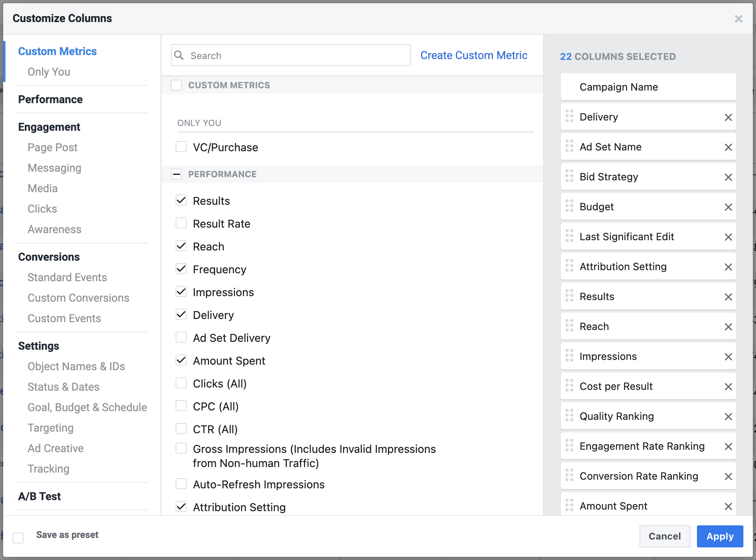This screenshot has height=560, width=756.
Task: Check the Clicks (All) box
Action: (181, 383)
